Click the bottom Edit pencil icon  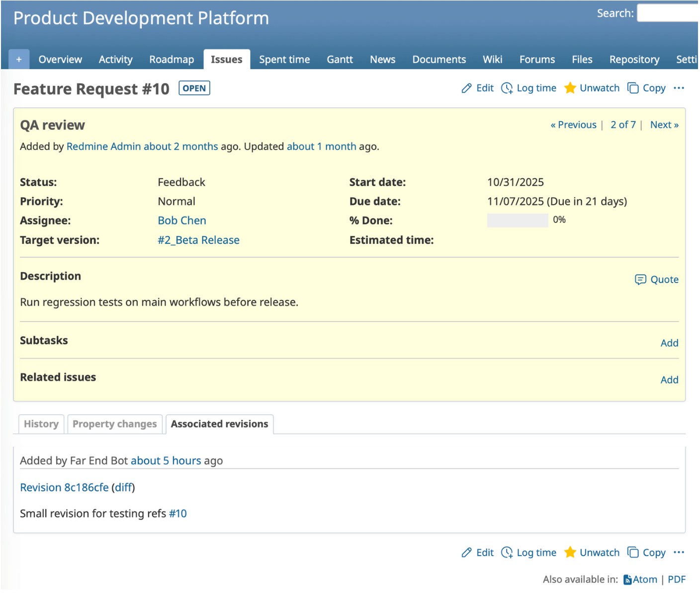coord(468,552)
